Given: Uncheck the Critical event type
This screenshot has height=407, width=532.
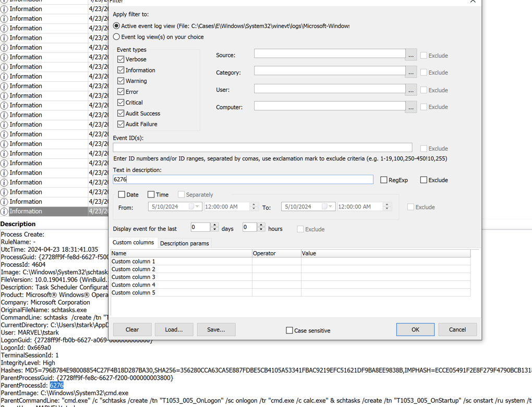Looking at the screenshot, I should click(x=121, y=102).
